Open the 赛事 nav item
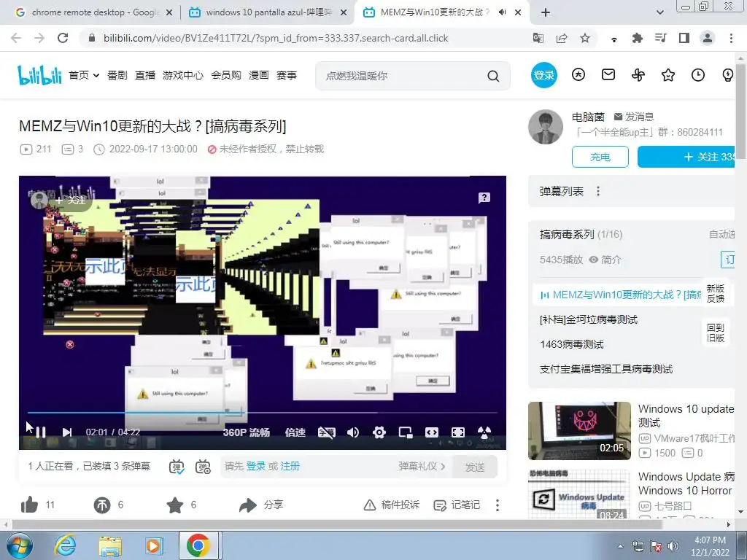 pos(286,75)
